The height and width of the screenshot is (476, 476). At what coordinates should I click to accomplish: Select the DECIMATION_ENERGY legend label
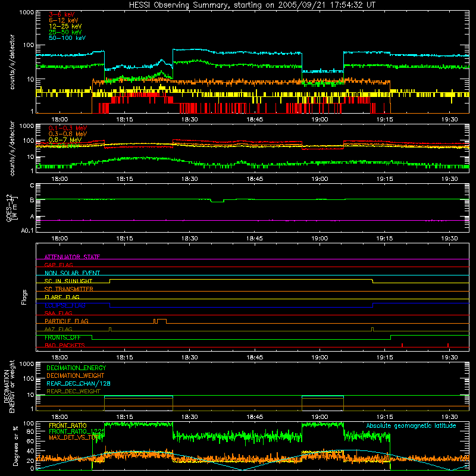pyautogui.click(x=76, y=368)
